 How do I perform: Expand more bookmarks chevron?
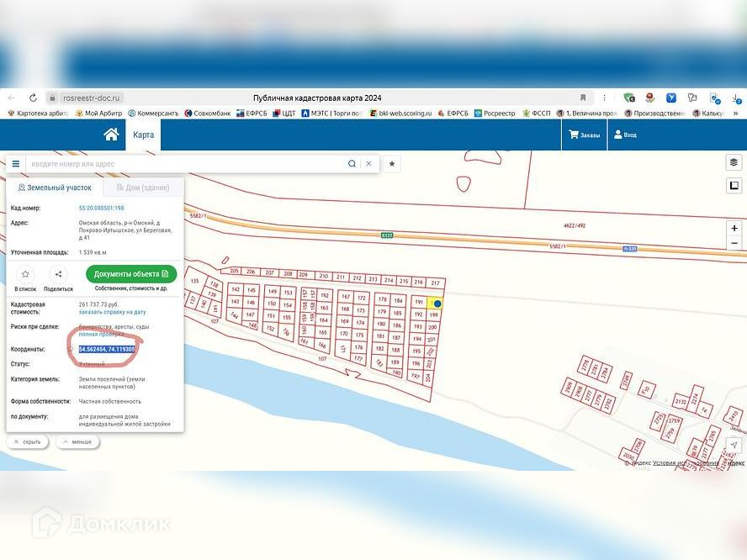[x=735, y=114]
